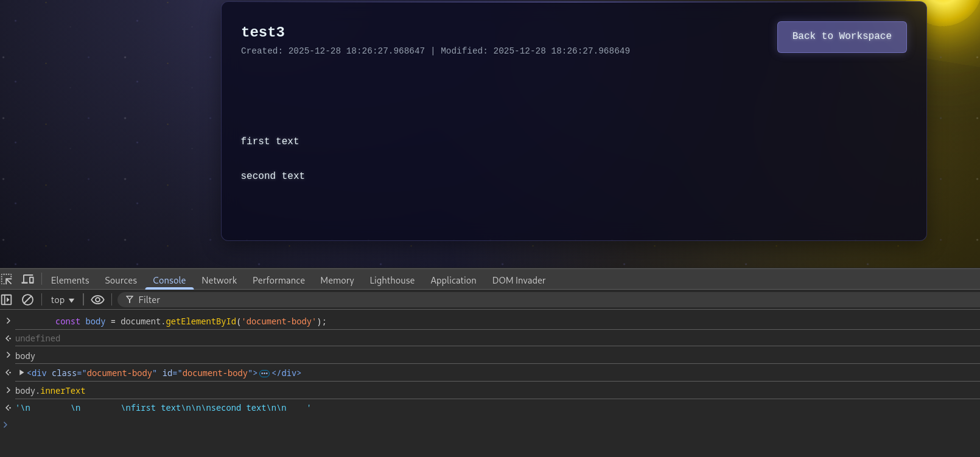The width and height of the screenshot is (980, 457).
Task: Activate the inspect element picker
Action: pyautogui.click(x=7, y=279)
